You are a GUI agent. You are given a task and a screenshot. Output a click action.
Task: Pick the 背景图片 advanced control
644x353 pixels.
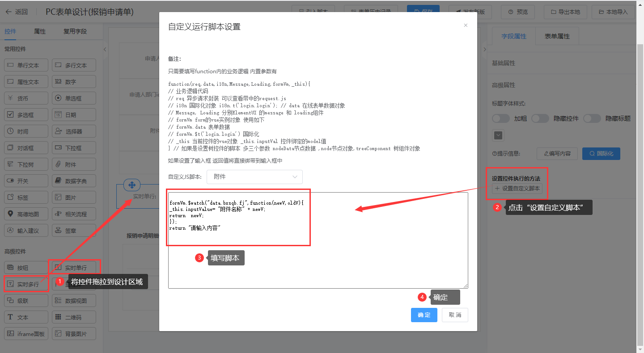click(x=74, y=334)
